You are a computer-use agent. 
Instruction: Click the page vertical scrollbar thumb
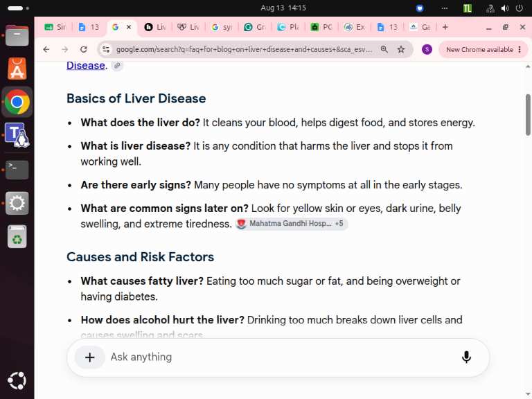coord(528,115)
